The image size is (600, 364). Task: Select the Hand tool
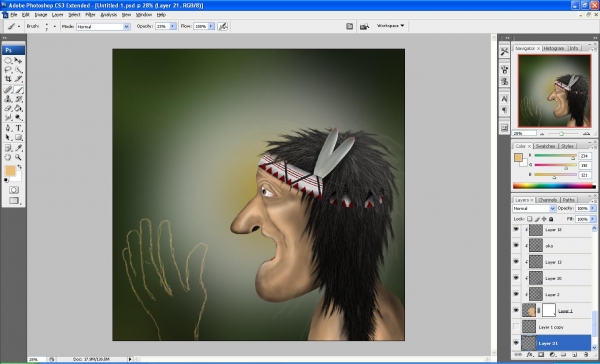coord(8,157)
